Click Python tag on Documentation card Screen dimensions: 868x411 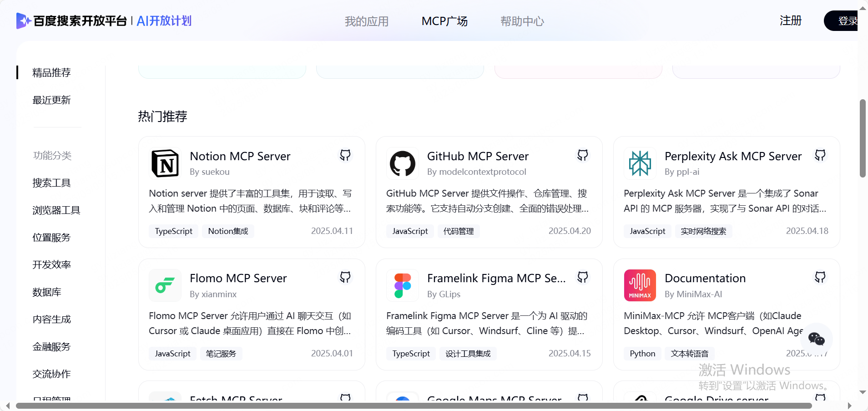coord(642,354)
